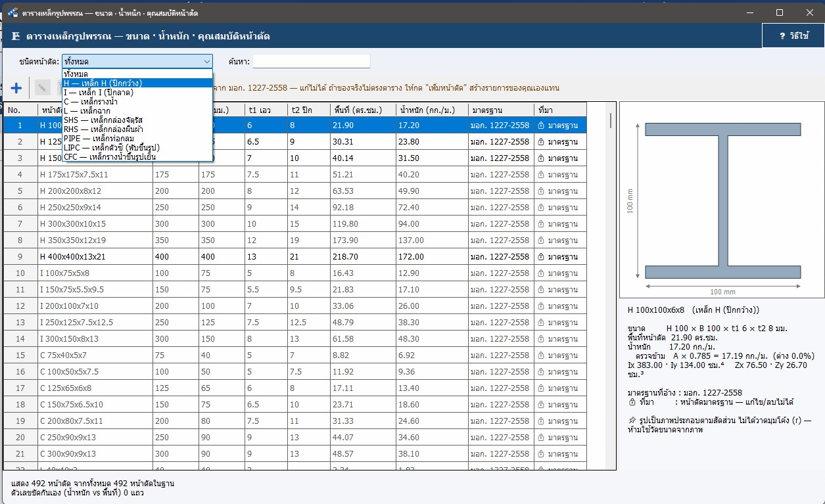Choose PIPE — เหล็กท่อกลม option
Screen dimensions: 825x504
[x=137, y=138]
